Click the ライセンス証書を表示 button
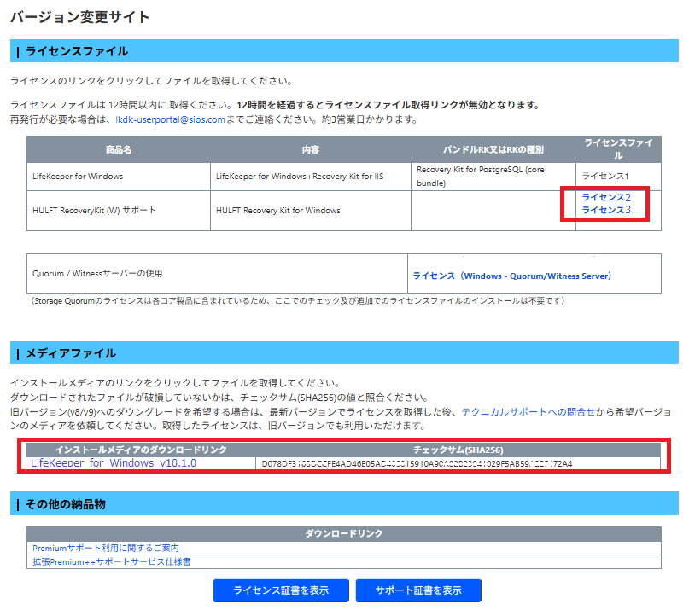 281,590
